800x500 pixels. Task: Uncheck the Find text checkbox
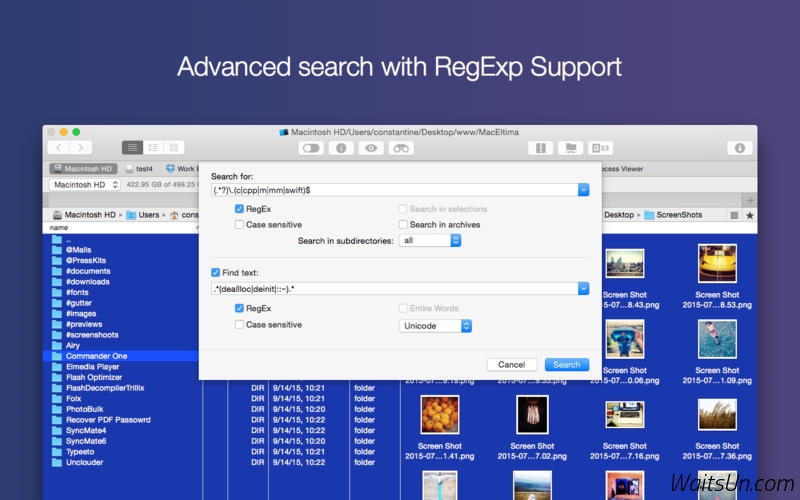point(215,272)
